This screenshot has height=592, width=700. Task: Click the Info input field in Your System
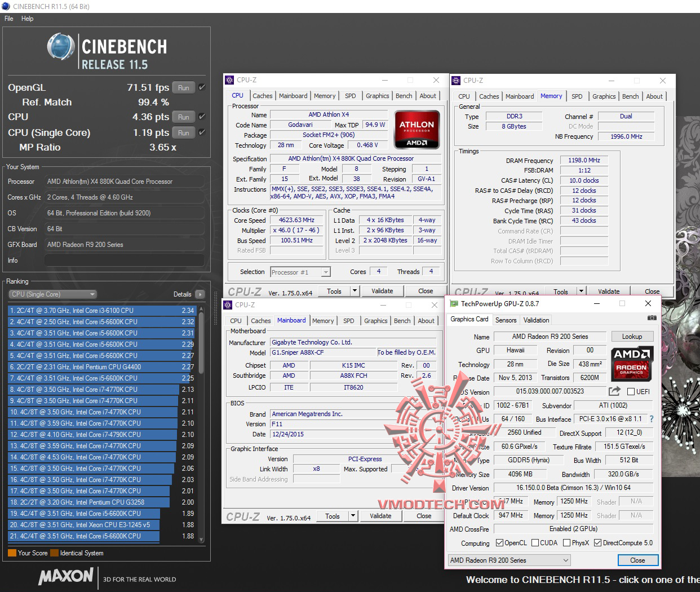(x=125, y=260)
